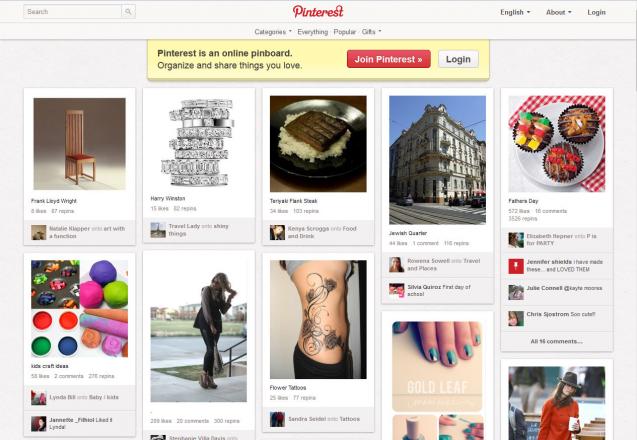The image size is (637, 440).
Task: Expand the Categories dropdown
Action: (273, 32)
